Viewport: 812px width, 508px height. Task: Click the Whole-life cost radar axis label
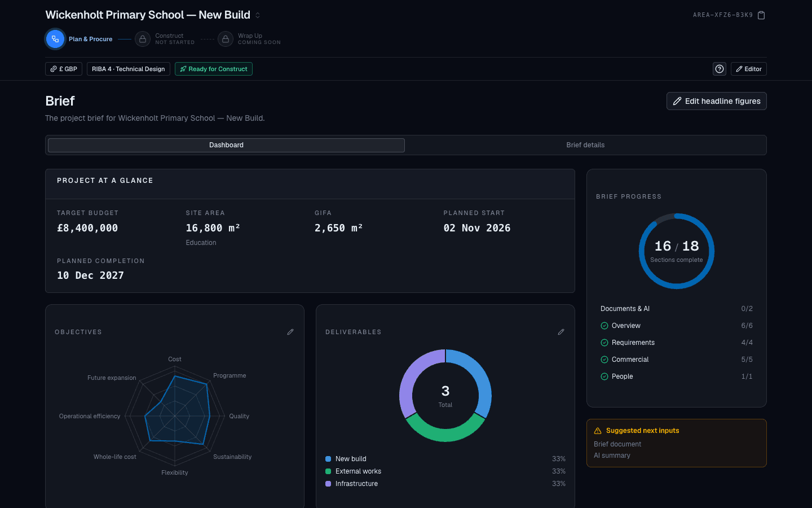pos(115,457)
